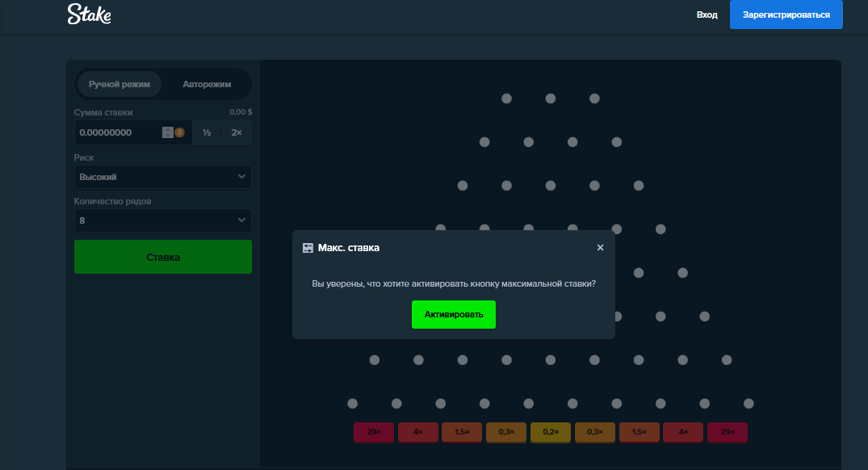
Task: Click the Зарегистрироваться button
Action: coord(786,15)
